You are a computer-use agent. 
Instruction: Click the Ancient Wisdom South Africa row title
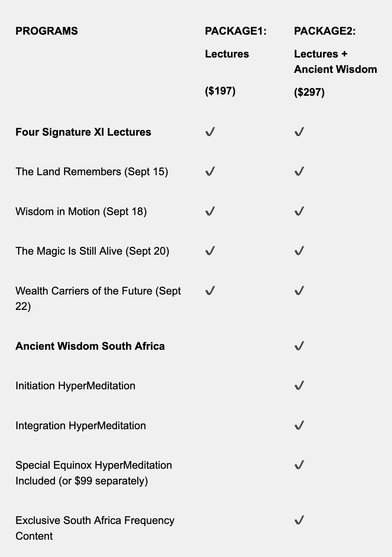click(x=90, y=346)
